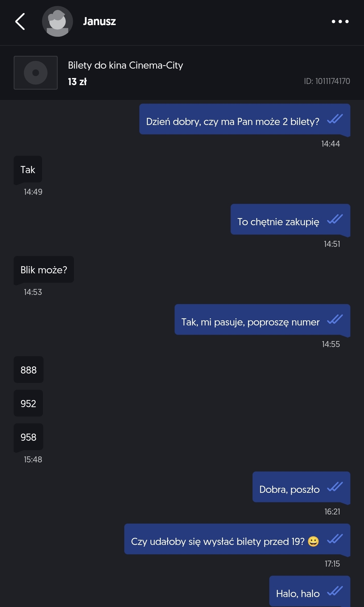
Task: Open the Cinema-City listing thumbnail
Action: [x=36, y=73]
